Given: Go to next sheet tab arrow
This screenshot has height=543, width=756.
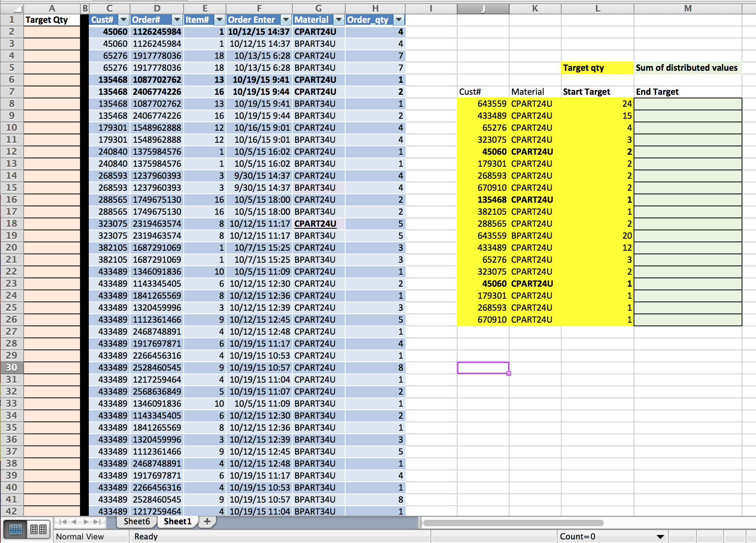Looking at the screenshot, I should click(x=85, y=521).
